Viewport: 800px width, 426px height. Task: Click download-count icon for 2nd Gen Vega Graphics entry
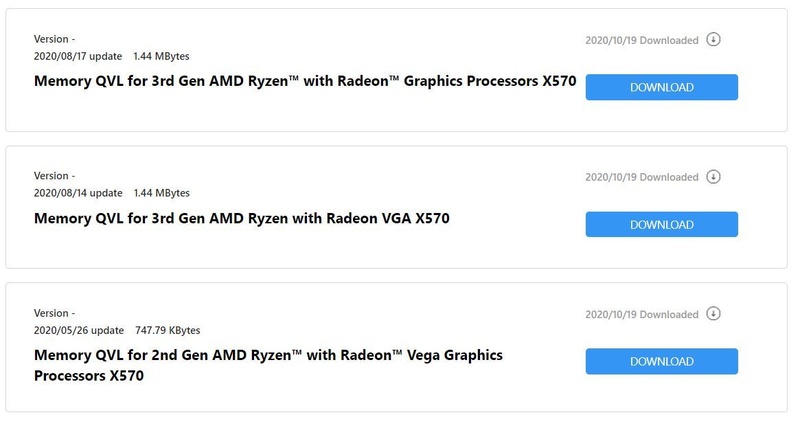pos(713,314)
